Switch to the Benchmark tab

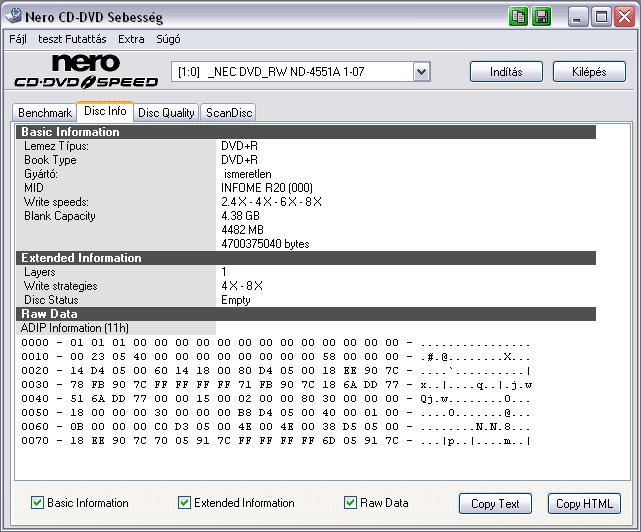click(x=45, y=113)
